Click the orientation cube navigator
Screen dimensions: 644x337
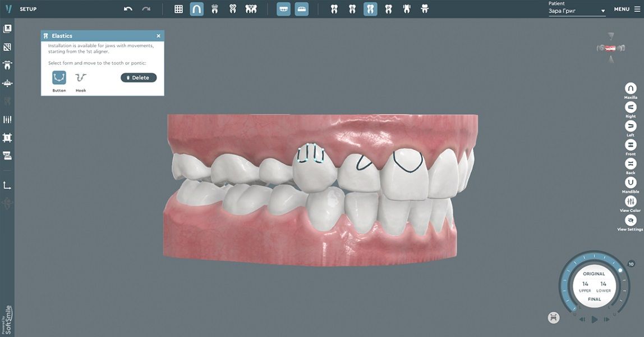pyautogui.click(x=611, y=48)
